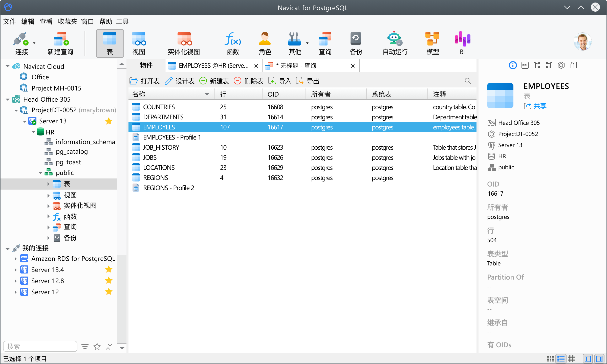Open the Backup (备份) toolbar icon

(x=356, y=43)
